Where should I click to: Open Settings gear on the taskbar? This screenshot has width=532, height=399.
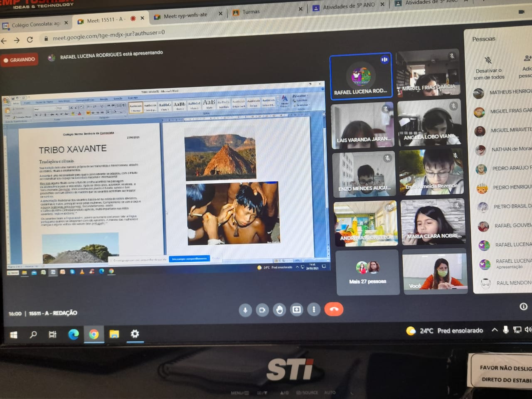coord(135,333)
